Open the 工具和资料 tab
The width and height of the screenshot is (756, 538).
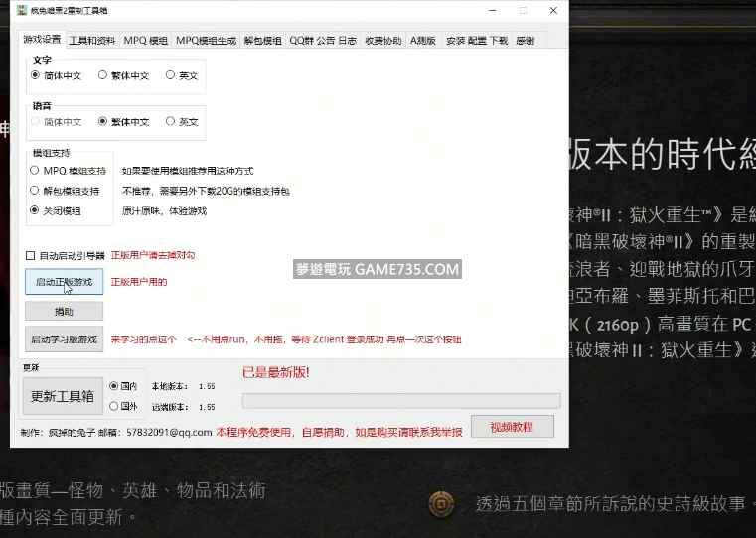pyautogui.click(x=92, y=41)
